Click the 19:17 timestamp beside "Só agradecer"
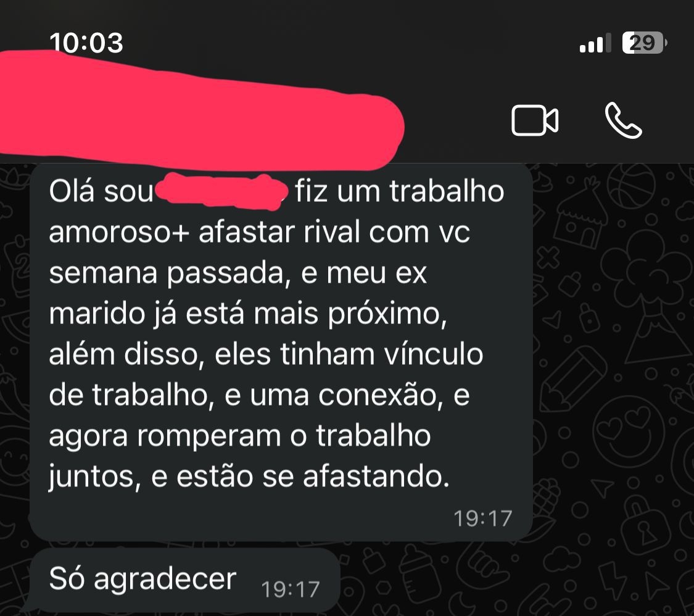 (291, 589)
